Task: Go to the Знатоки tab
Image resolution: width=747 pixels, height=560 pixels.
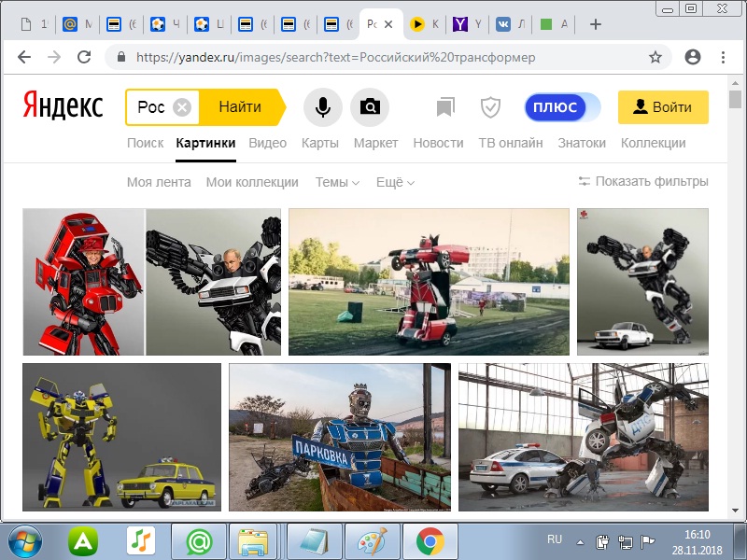Action: point(582,143)
